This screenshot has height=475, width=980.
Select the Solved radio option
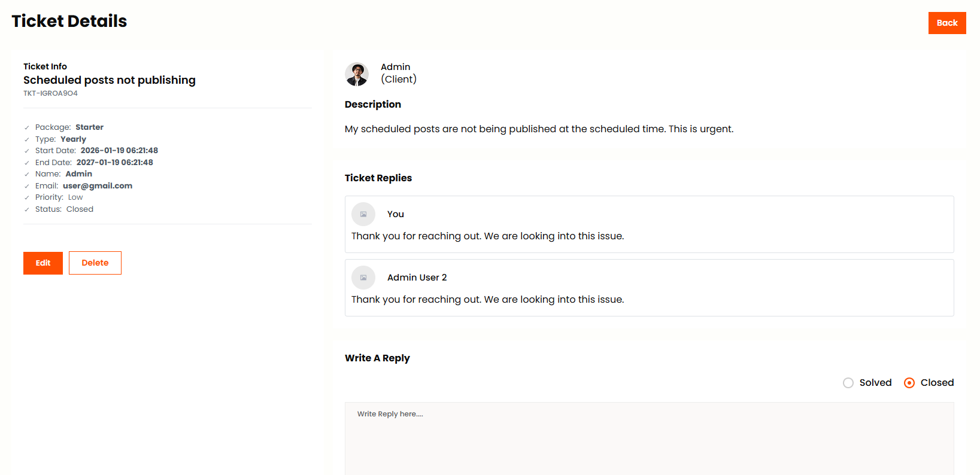[848, 383]
